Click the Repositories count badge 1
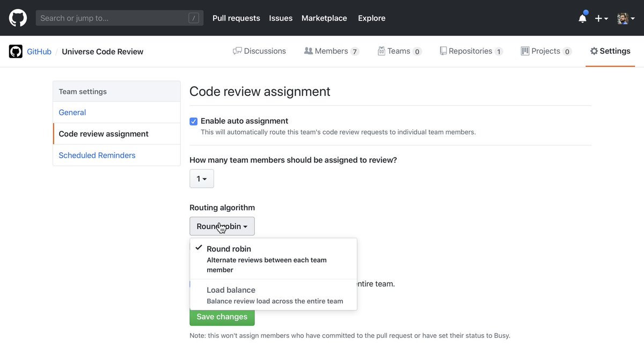644x362 pixels. pos(499,51)
